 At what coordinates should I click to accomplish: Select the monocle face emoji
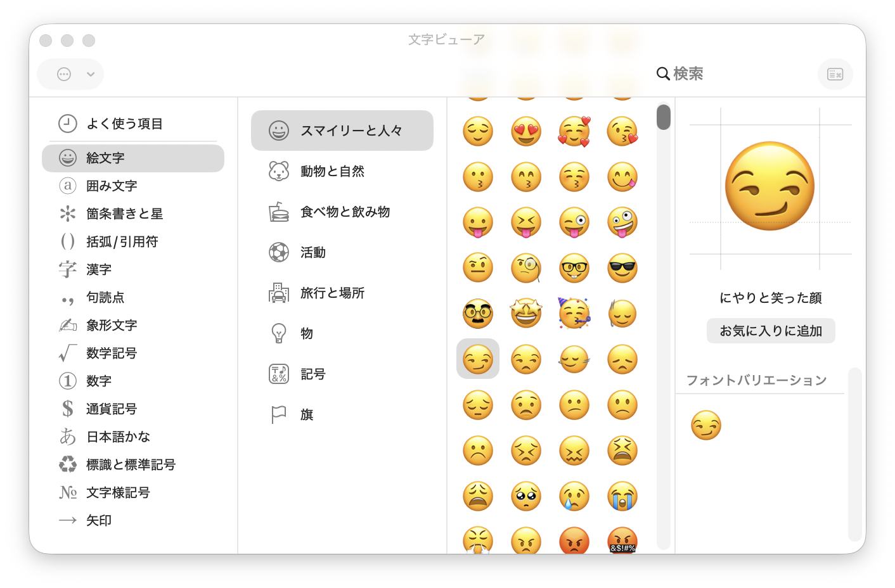coord(526,269)
